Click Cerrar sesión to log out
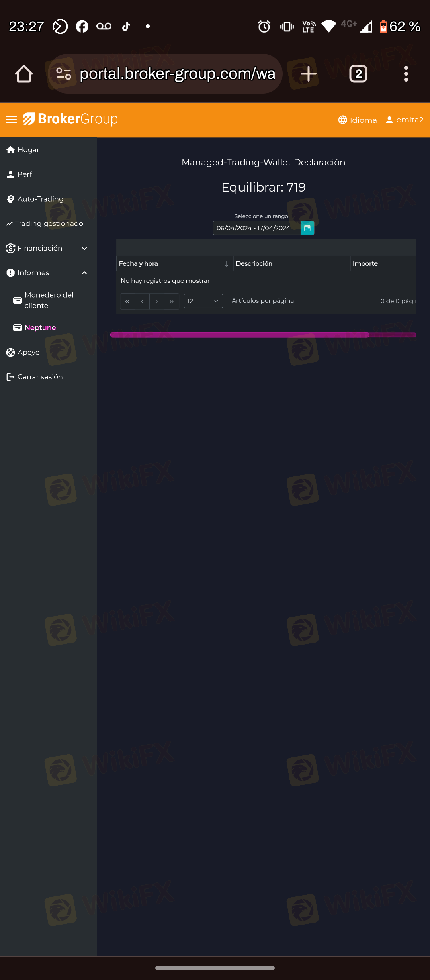 [40, 377]
